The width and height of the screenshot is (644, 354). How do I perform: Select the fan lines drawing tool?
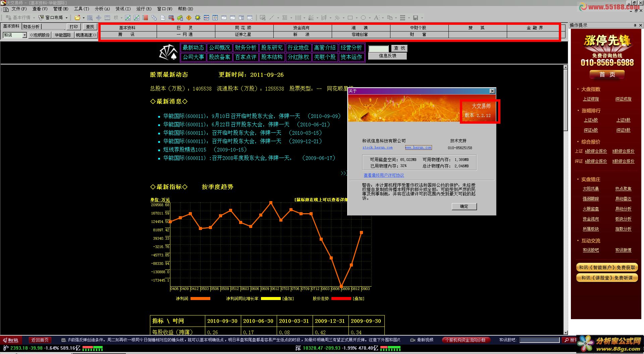point(311,17)
